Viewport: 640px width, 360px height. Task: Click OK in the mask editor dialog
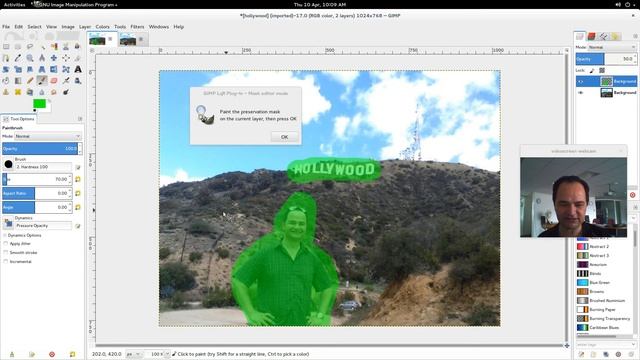point(284,137)
